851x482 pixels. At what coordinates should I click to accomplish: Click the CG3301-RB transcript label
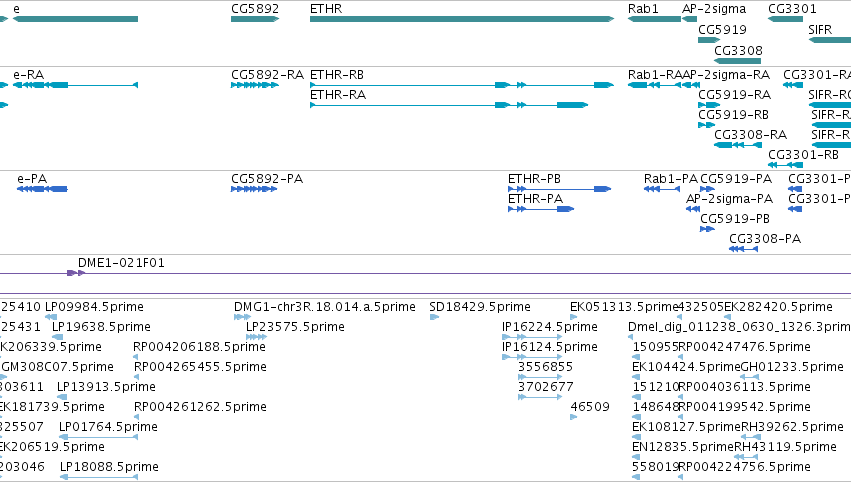[x=803, y=155]
